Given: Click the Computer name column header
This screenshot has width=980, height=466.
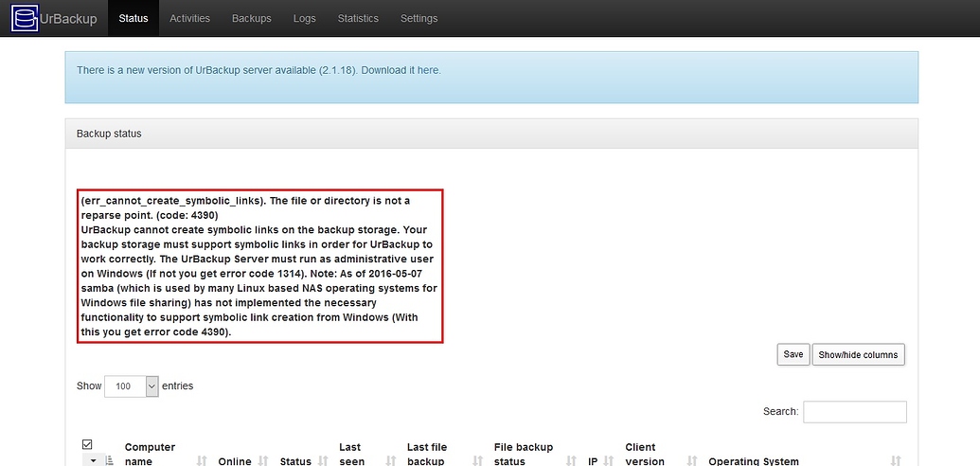Looking at the screenshot, I should [150, 454].
